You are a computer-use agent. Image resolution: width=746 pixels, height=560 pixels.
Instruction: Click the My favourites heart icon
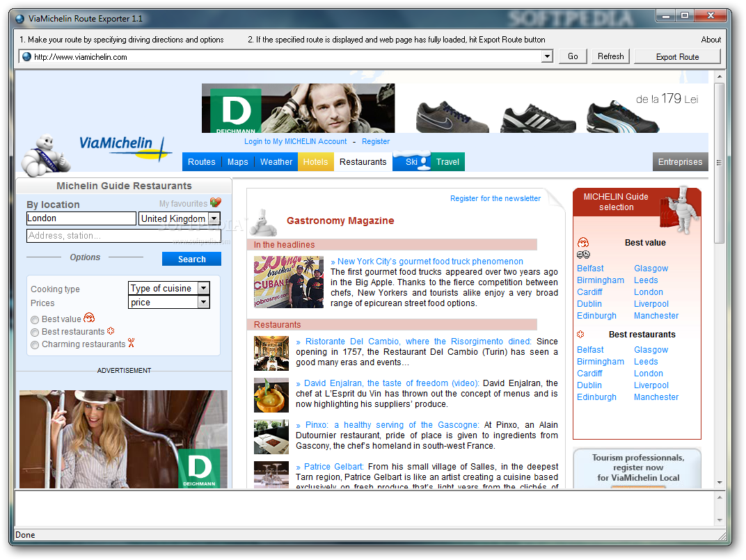(216, 202)
